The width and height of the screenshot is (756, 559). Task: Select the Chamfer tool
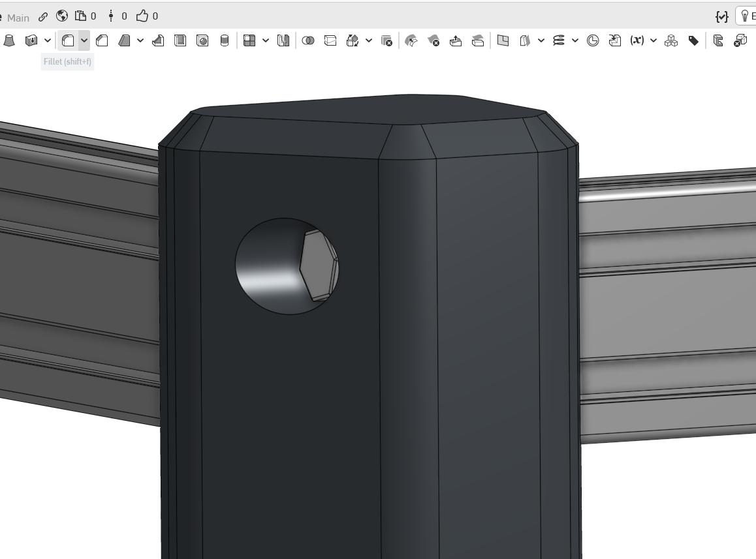tap(102, 40)
